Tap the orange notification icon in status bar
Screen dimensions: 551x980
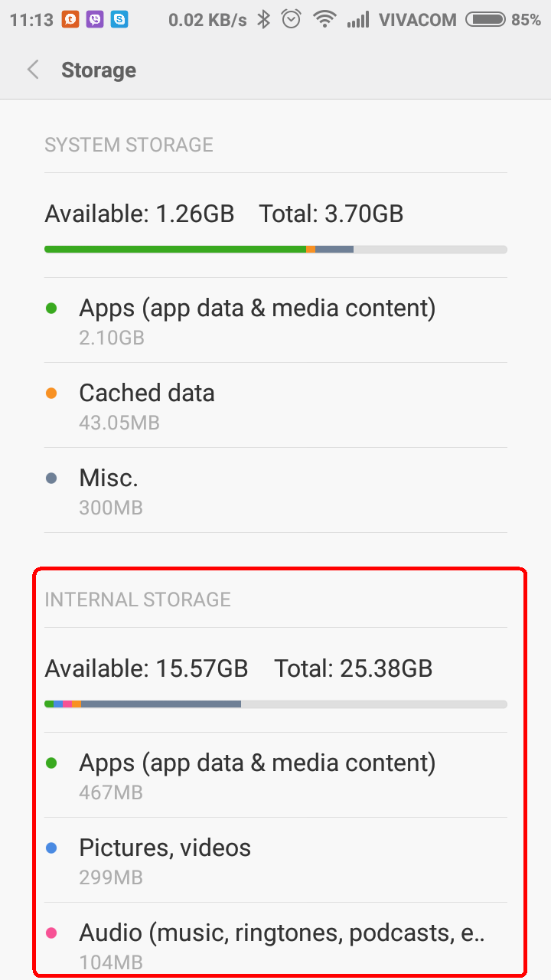pyautogui.click(x=70, y=20)
